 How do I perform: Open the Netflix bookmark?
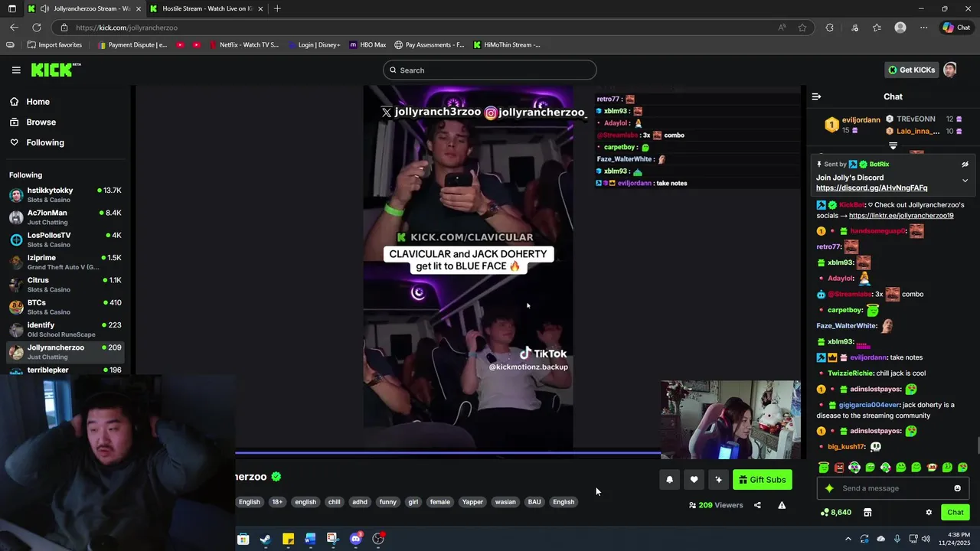[243, 44]
